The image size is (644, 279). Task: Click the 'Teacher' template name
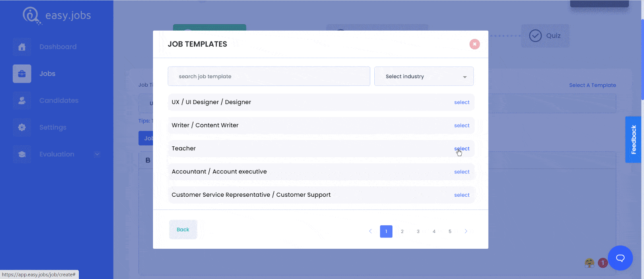tap(184, 148)
